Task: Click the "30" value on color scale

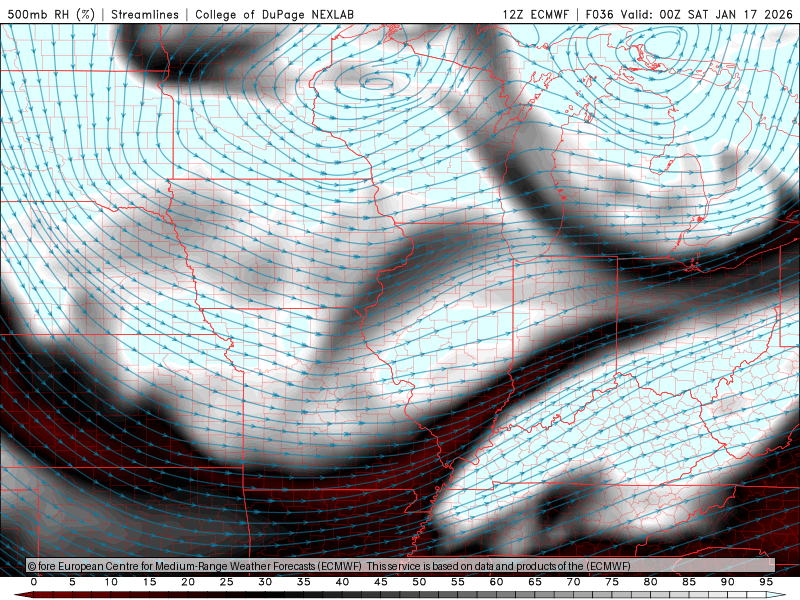Action: pos(265,582)
